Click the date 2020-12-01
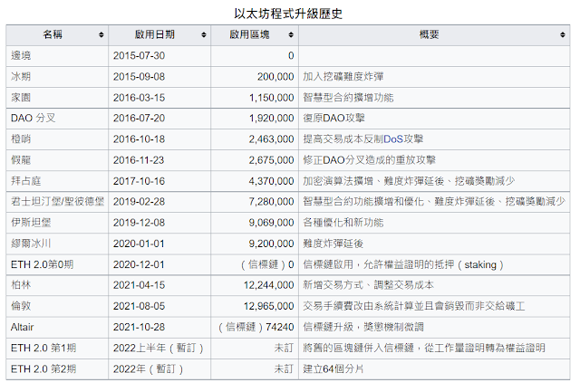 [x=139, y=264]
